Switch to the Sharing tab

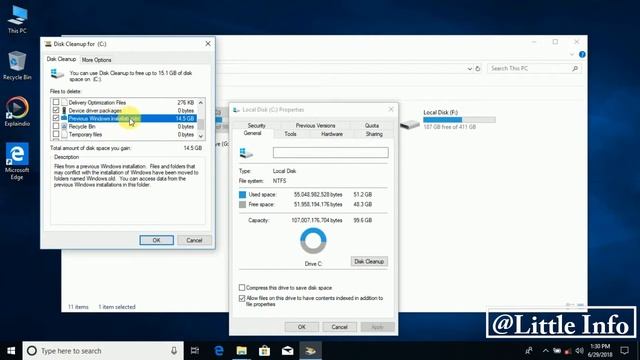click(x=374, y=134)
